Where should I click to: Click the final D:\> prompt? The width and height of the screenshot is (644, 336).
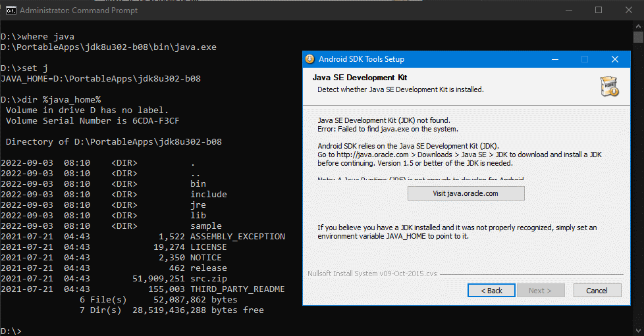click(11, 331)
